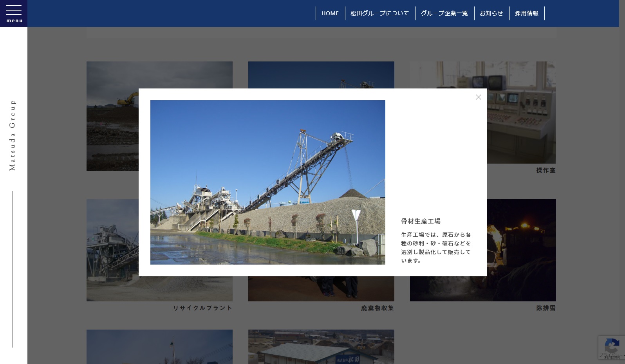Click the reCAPTCHA badge

click(x=612, y=348)
